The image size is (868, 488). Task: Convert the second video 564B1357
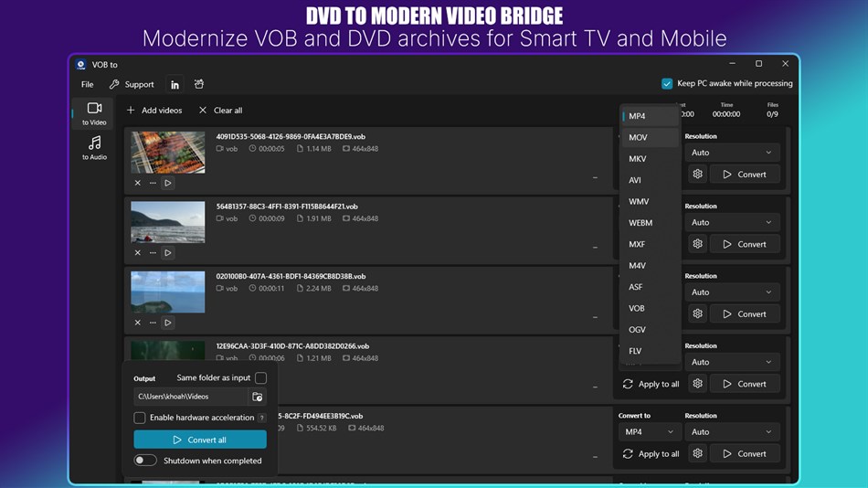click(x=745, y=244)
